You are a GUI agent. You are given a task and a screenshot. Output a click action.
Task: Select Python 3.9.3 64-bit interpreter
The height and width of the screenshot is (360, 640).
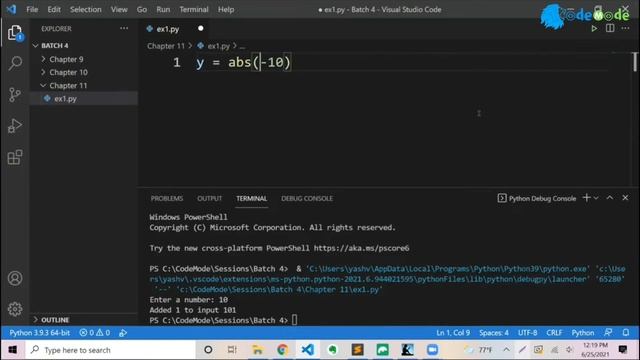pyautogui.click(x=40, y=333)
